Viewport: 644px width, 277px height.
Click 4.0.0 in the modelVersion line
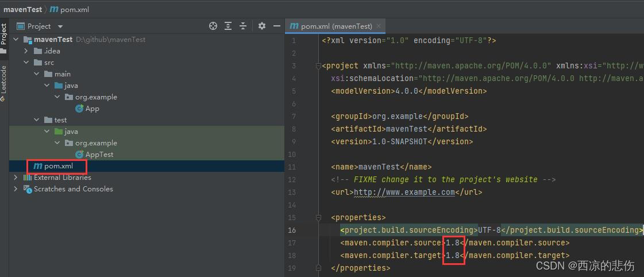pyautogui.click(x=407, y=91)
